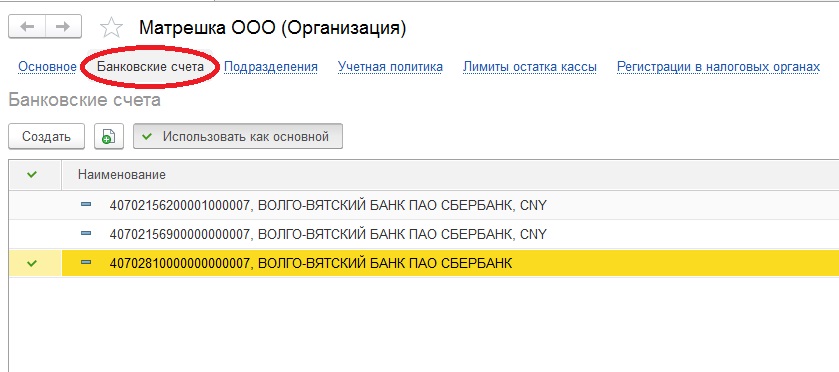The height and width of the screenshot is (372, 839).
Task: Select the 40702156900000000007 CNY account row
Action: click(x=424, y=234)
